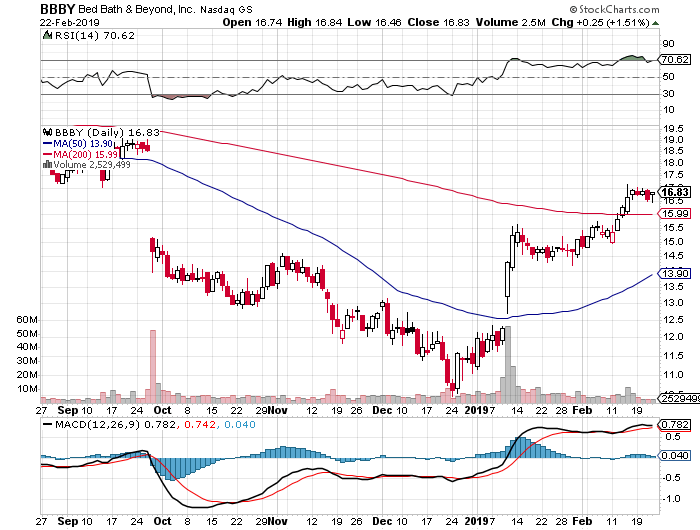Click the 22-Feb-2019 date label
Screen dimensions: 700x530
[x=70, y=23]
